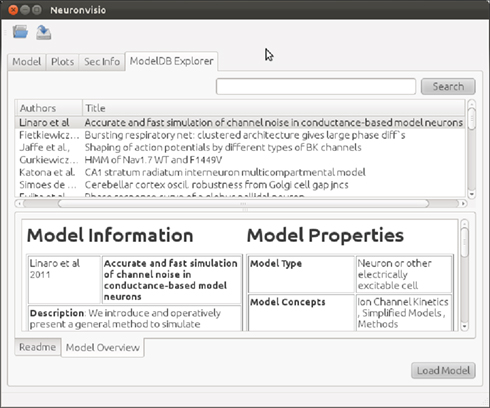Click the Model Information heading
The image size is (490, 408).
click(110, 235)
